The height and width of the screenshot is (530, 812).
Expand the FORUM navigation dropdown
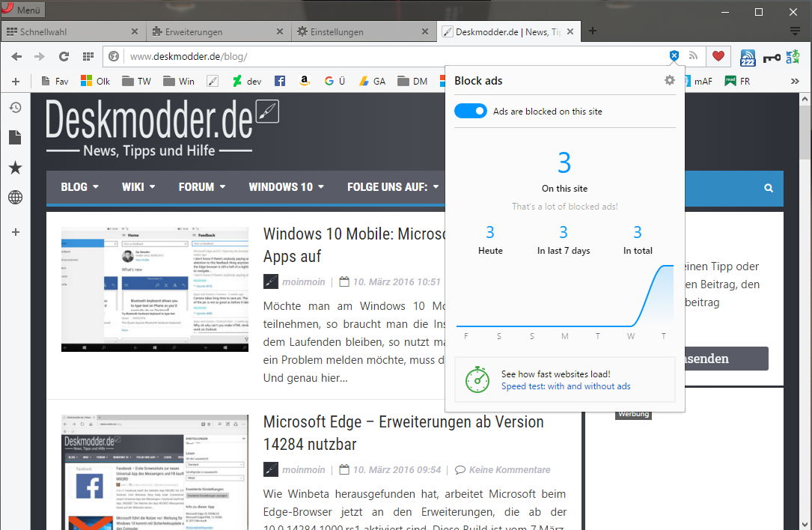(x=202, y=187)
